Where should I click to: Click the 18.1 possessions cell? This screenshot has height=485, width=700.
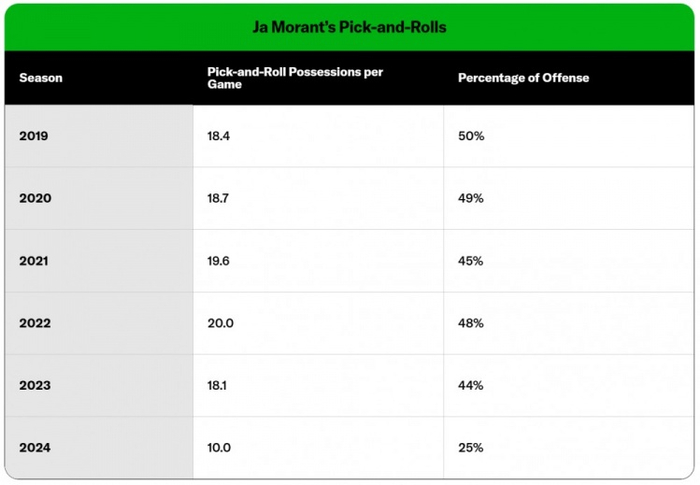click(217, 385)
